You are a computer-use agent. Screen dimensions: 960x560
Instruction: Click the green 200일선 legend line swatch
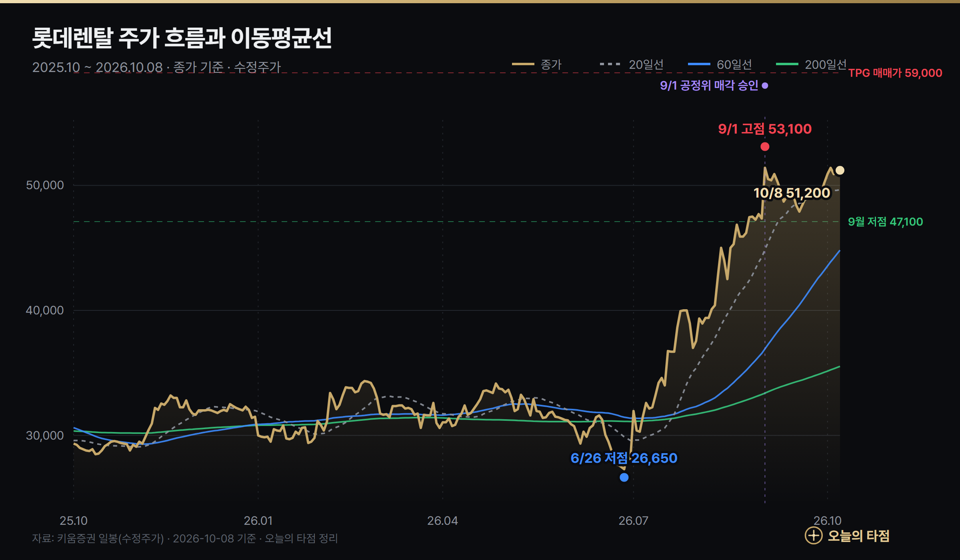click(x=787, y=64)
